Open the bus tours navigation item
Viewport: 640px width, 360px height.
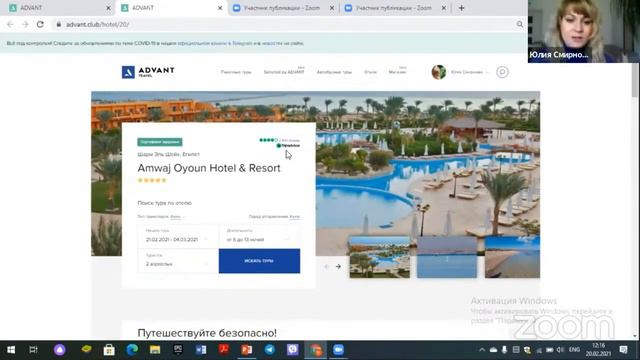pos(334,72)
